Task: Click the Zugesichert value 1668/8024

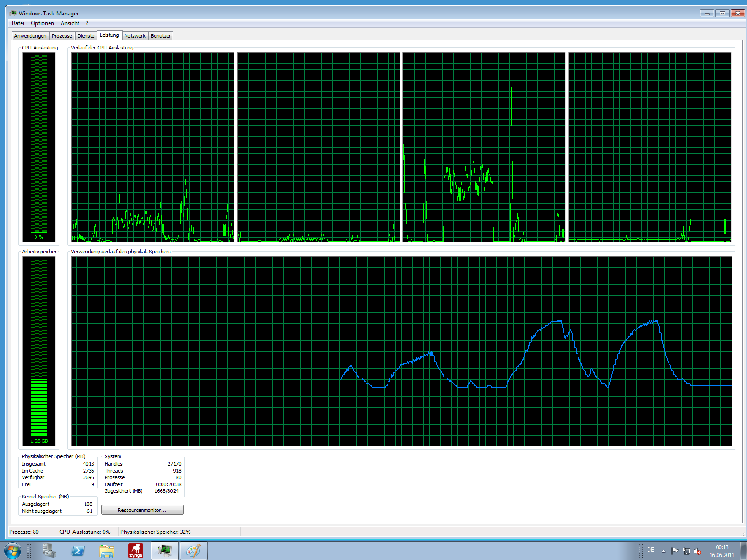Action: 167,491
